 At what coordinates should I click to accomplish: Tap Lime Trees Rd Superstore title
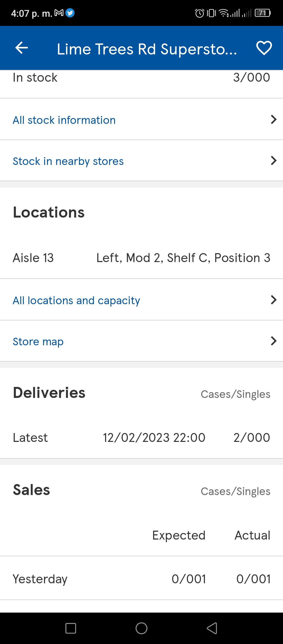(x=147, y=49)
